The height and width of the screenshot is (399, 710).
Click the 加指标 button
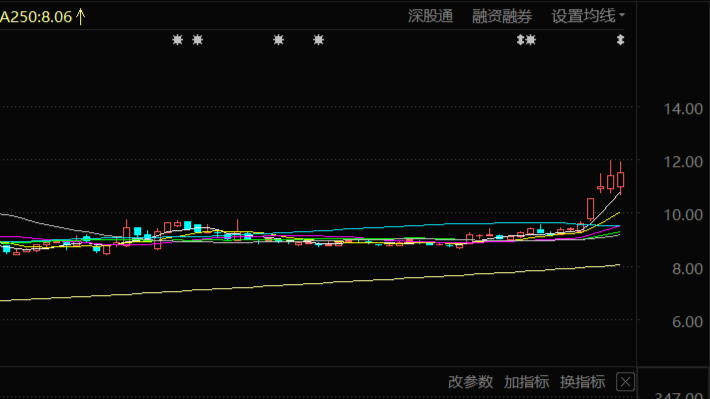pyautogui.click(x=527, y=382)
